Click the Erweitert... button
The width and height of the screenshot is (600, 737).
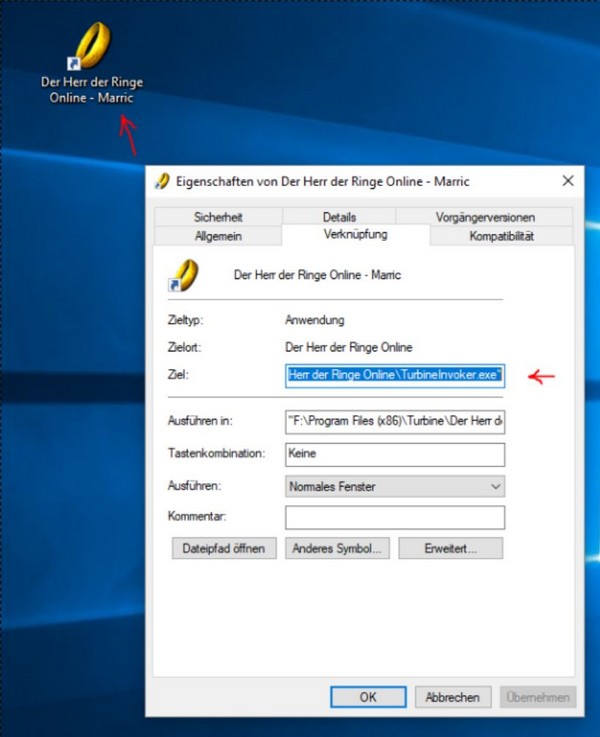coord(450,548)
